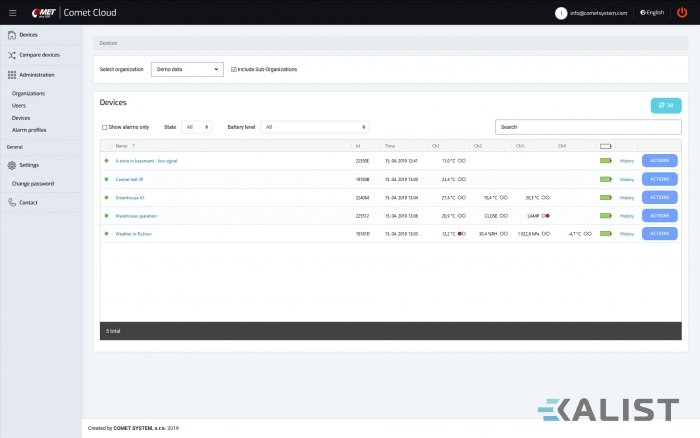Click the user avatar beside info@cometsystem.com
This screenshot has height=438, width=700.
point(562,13)
